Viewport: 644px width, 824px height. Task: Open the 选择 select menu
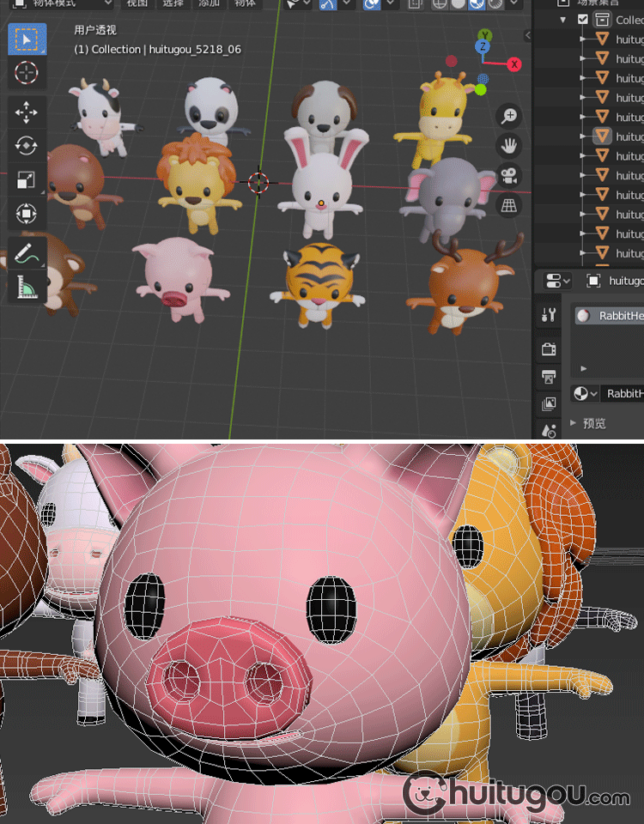pyautogui.click(x=173, y=3)
